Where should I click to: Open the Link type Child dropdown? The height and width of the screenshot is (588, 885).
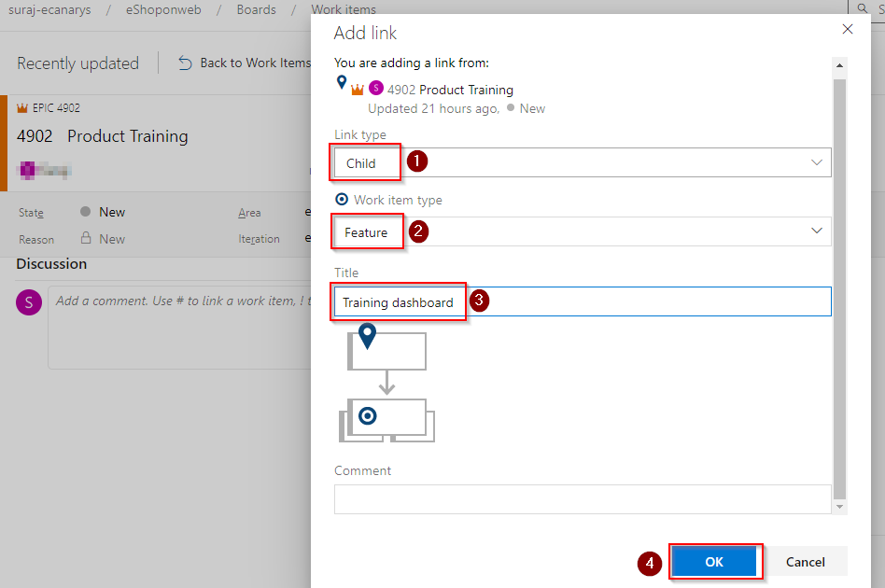(x=583, y=162)
